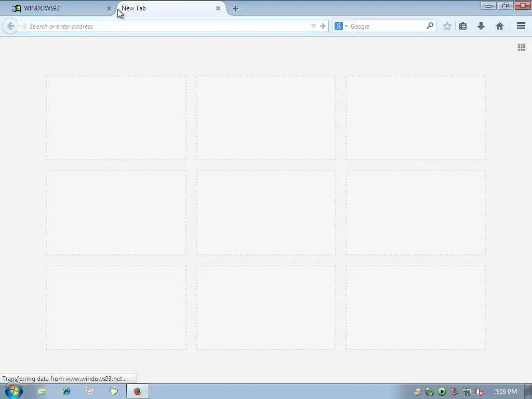532x399 pixels.
Task: Go to the Firefox home page
Action: [x=499, y=26]
